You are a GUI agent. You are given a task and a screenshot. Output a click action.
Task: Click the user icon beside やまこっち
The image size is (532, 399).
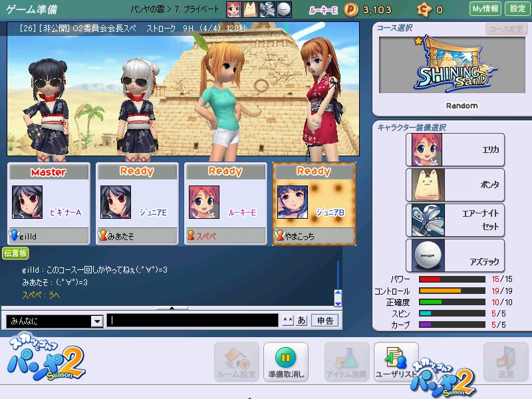(279, 235)
